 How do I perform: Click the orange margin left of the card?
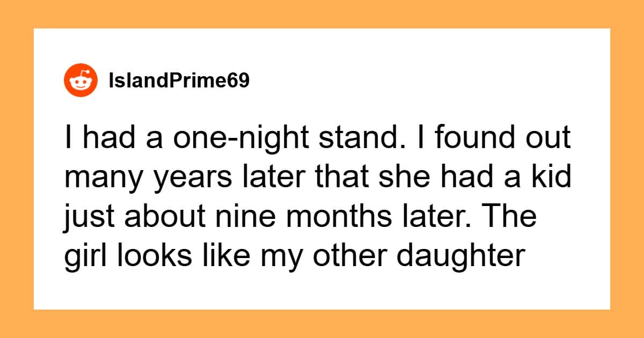click(x=17, y=169)
